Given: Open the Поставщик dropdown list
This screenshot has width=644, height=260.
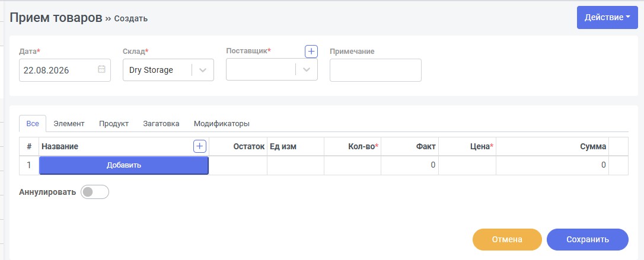Looking at the screenshot, I should (x=306, y=69).
